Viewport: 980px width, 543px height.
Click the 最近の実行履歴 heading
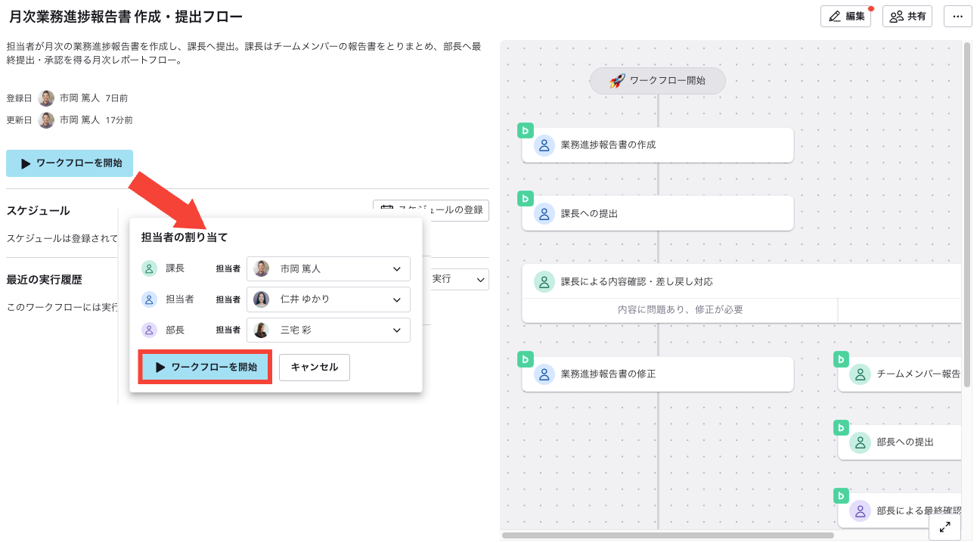pyautogui.click(x=44, y=280)
